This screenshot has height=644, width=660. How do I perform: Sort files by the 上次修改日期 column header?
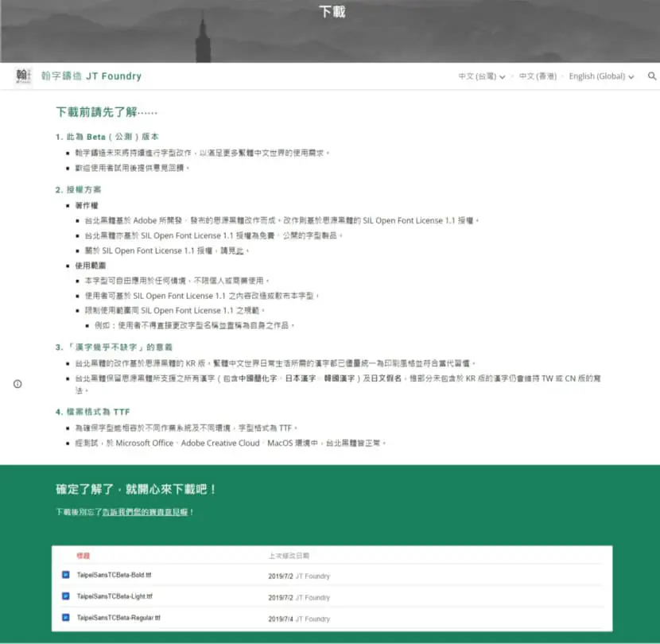click(289, 556)
